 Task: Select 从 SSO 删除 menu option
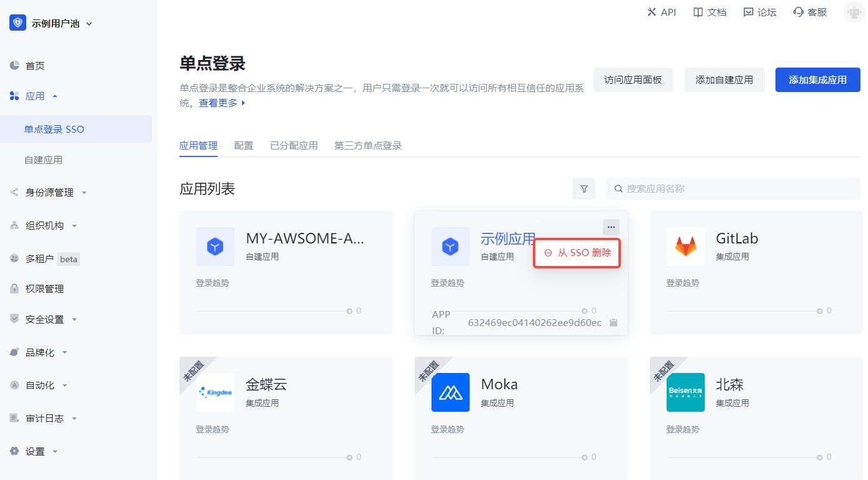[577, 253]
